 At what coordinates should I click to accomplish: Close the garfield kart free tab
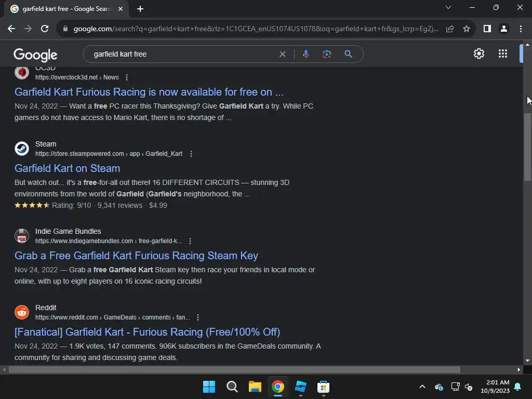[121, 9]
